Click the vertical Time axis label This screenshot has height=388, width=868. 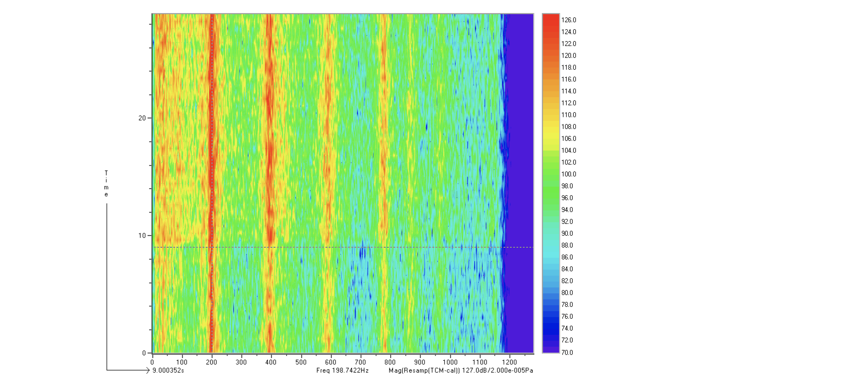pos(106,184)
